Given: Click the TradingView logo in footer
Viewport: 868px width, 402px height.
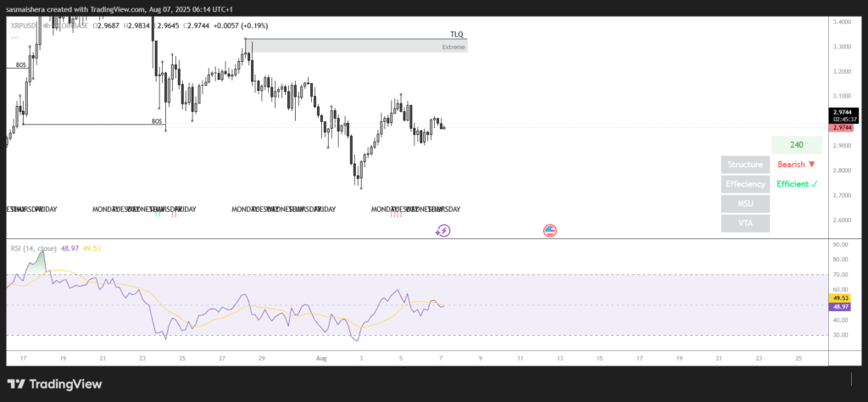Looking at the screenshot, I should tap(55, 384).
